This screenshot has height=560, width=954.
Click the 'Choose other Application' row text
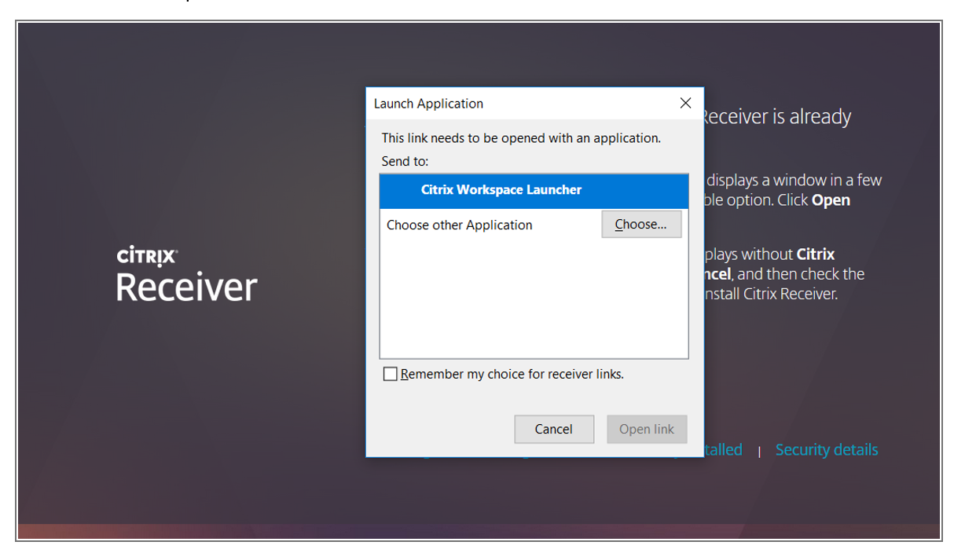click(x=460, y=225)
